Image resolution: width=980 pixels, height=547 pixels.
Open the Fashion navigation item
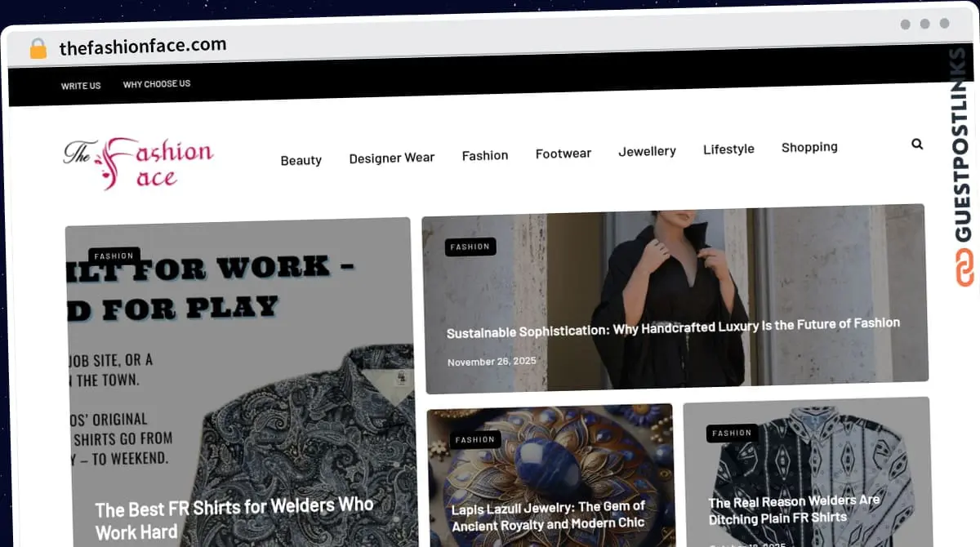[485, 155]
